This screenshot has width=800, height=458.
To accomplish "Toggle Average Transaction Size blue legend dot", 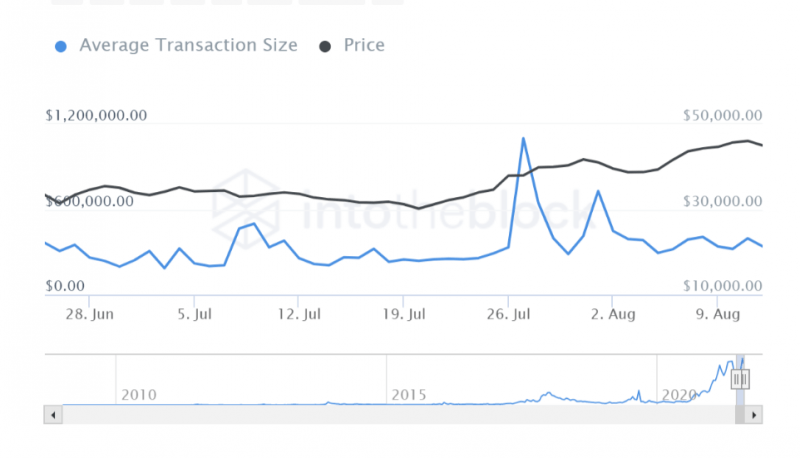I will click(61, 47).
